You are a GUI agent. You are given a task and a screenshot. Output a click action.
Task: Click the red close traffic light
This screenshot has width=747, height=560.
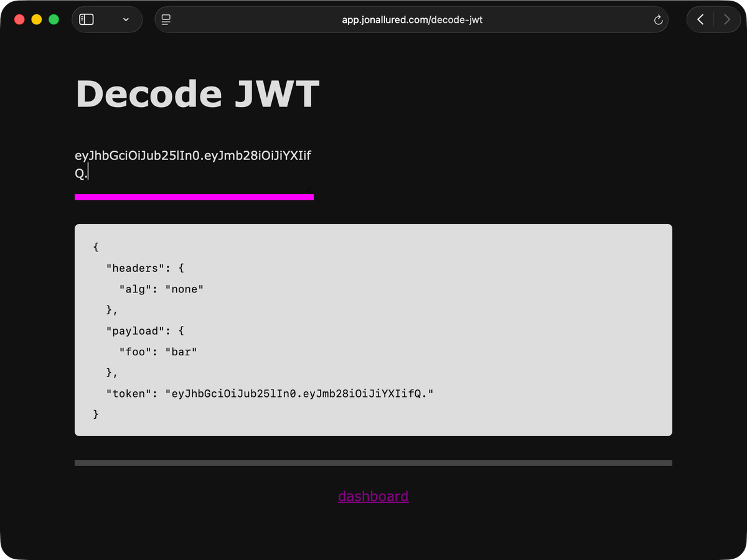coord(19,19)
